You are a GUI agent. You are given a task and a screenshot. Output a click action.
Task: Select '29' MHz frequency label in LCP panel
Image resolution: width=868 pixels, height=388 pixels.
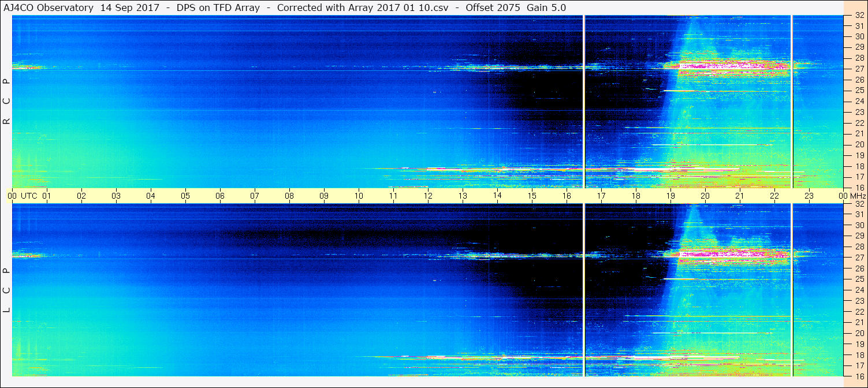point(859,236)
